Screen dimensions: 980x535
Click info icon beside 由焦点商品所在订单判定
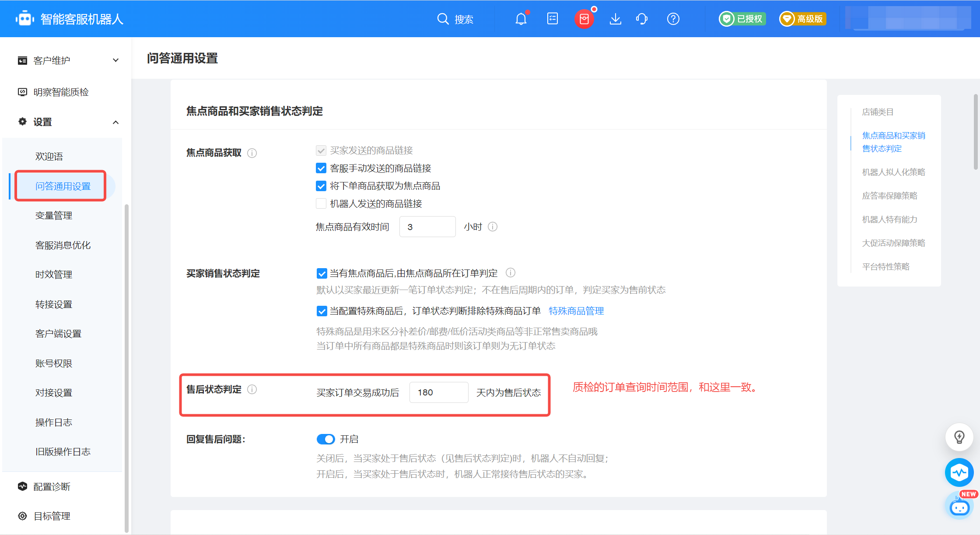pyautogui.click(x=511, y=273)
